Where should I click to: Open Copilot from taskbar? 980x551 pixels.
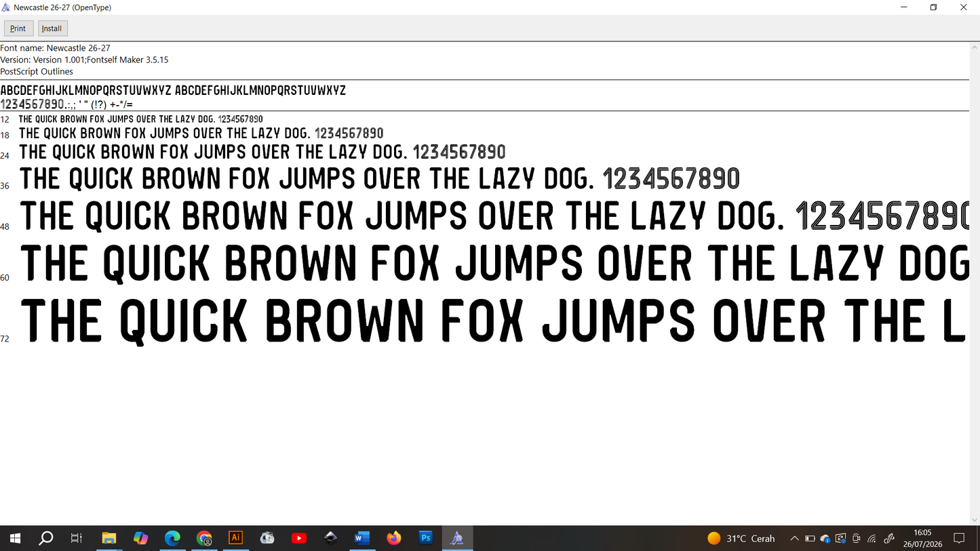click(x=140, y=538)
